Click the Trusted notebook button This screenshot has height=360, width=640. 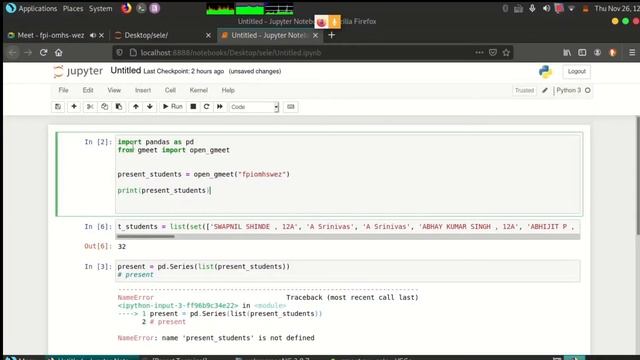pyautogui.click(x=524, y=90)
